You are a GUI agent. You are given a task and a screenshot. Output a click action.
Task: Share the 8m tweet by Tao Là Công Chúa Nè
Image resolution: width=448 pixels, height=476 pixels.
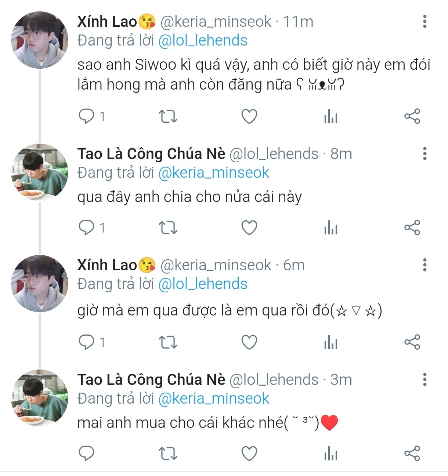tap(412, 228)
